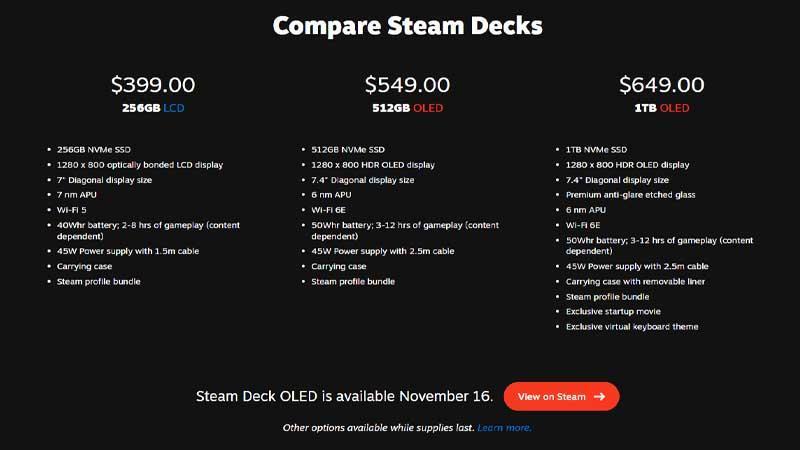Click the arrow icon in View on Steam
The height and width of the screenshot is (450, 800).
[599, 396]
